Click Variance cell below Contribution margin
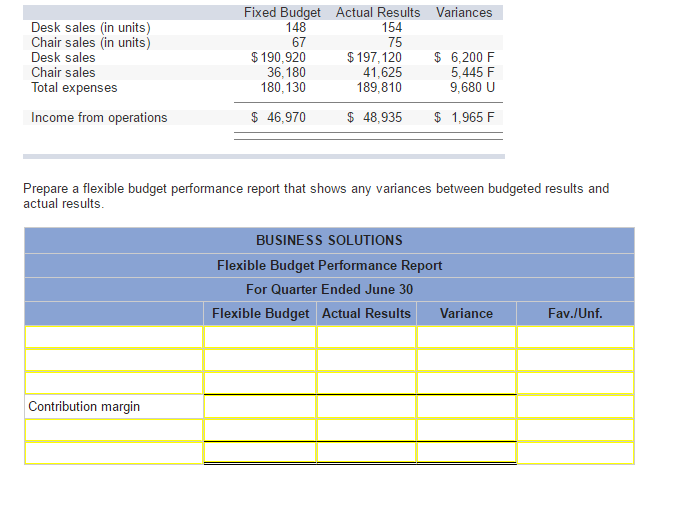 (x=466, y=430)
